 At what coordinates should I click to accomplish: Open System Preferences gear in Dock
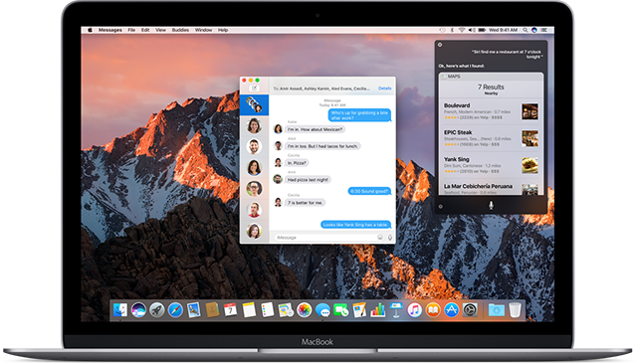470,310
